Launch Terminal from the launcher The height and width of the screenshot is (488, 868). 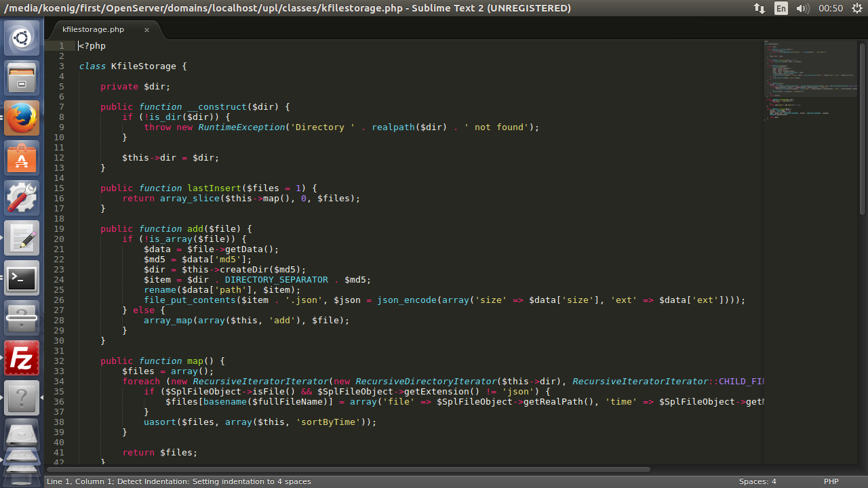22,278
